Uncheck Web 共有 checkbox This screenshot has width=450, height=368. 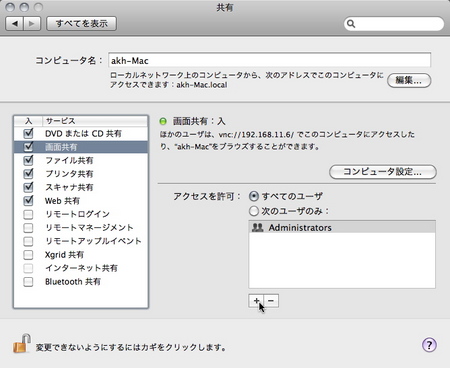coord(28,201)
